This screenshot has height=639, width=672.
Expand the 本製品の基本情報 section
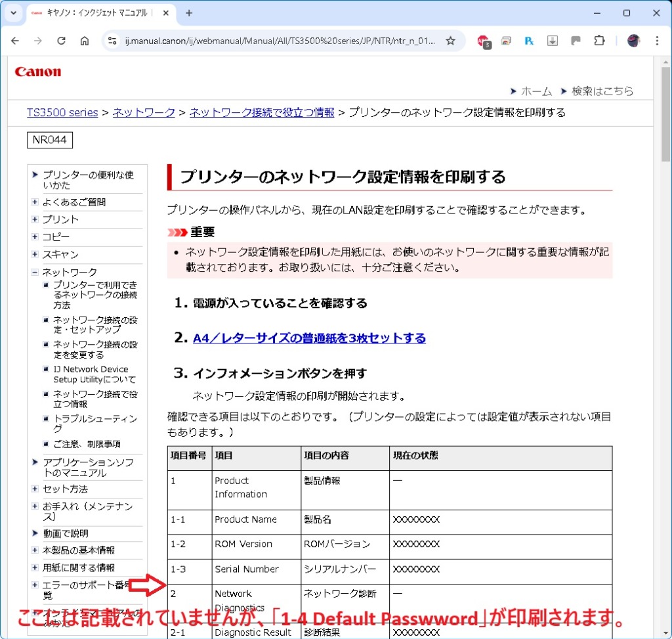[x=35, y=550]
